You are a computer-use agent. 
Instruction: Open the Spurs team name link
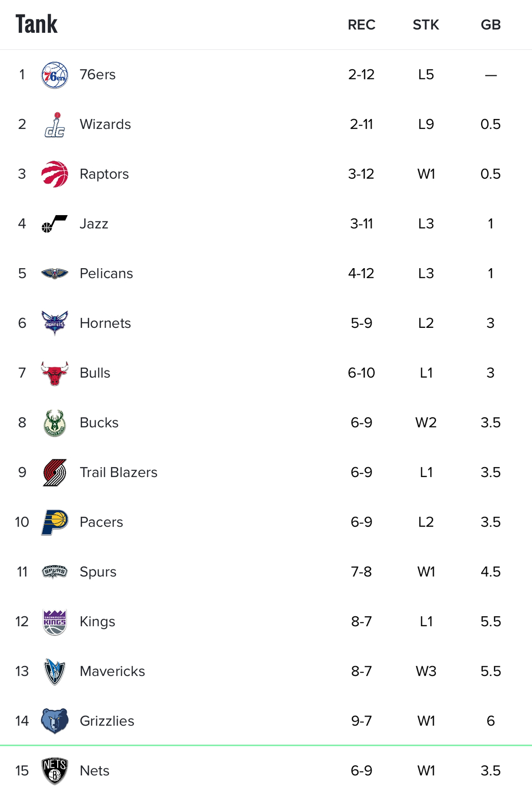pyautogui.click(x=98, y=572)
